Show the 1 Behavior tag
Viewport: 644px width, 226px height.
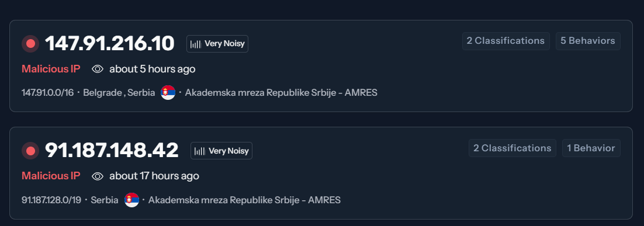(591, 148)
